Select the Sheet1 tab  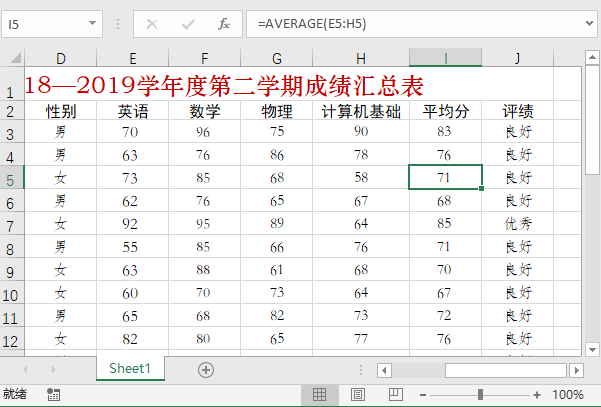click(130, 368)
